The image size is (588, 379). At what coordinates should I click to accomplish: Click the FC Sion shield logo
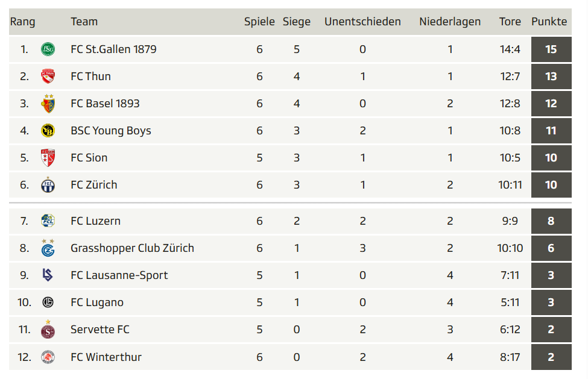(x=48, y=158)
